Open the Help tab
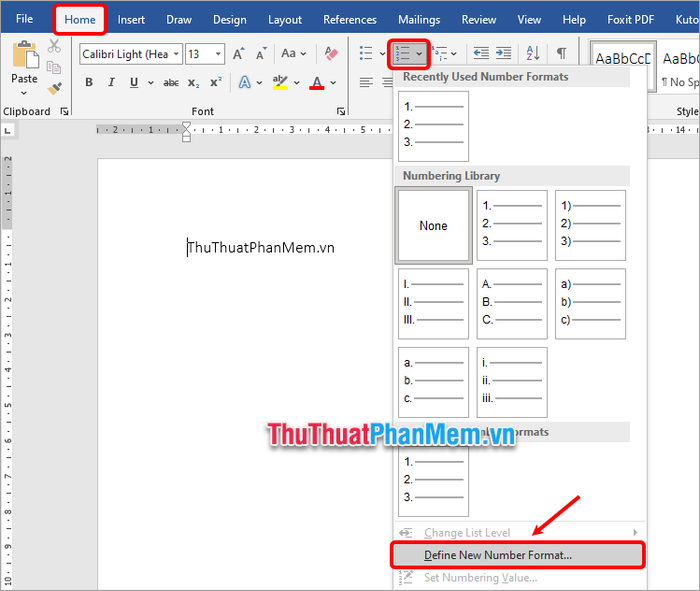The image size is (700, 591). pos(574,20)
